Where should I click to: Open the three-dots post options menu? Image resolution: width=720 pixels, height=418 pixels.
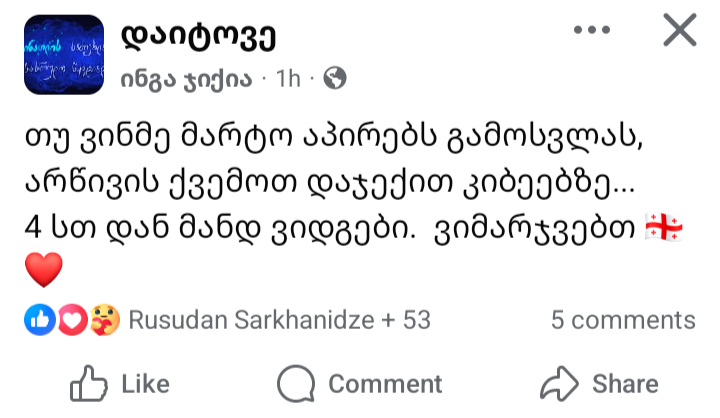(x=591, y=32)
